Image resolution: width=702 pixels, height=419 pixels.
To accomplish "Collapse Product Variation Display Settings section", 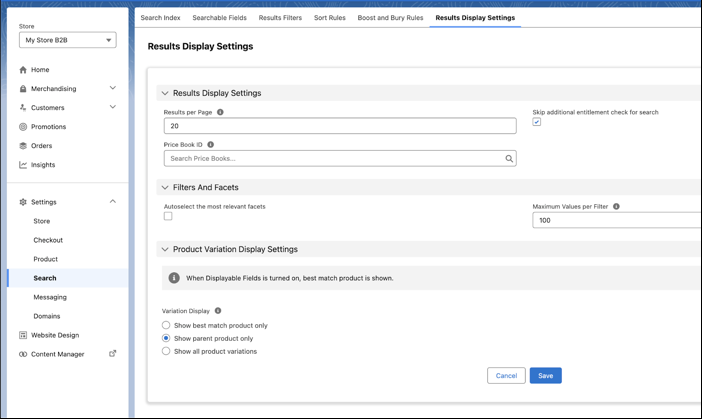I will (429, 249).
